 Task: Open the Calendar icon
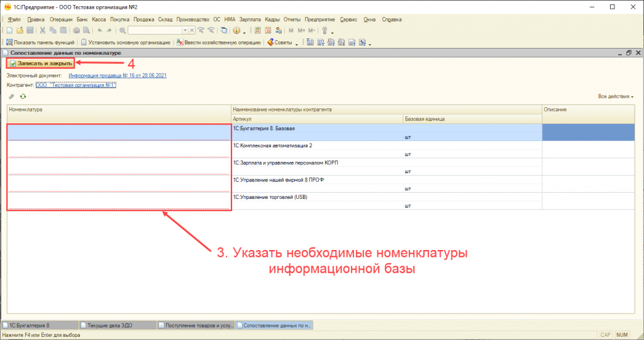pyautogui.click(x=268, y=30)
